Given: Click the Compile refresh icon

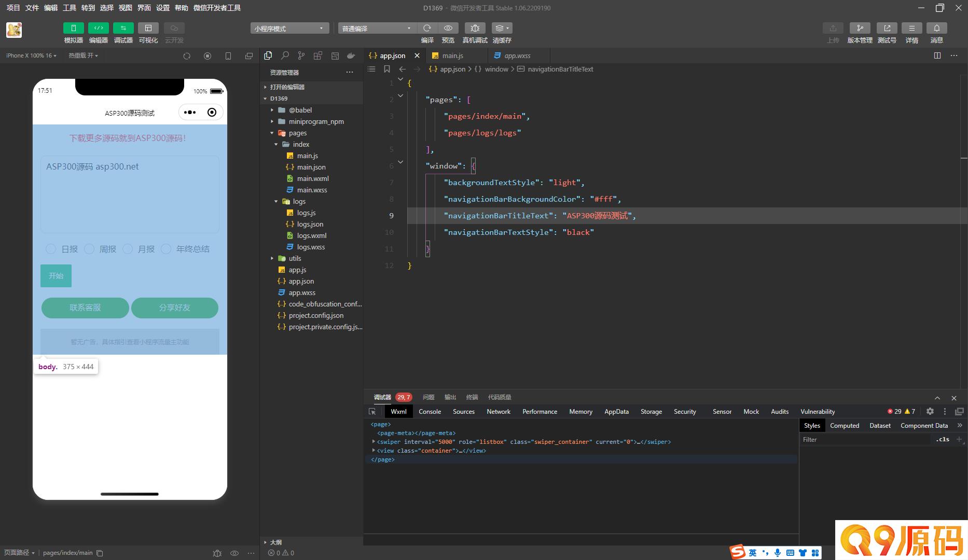Looking at the screenshot, I should (427, 28).
